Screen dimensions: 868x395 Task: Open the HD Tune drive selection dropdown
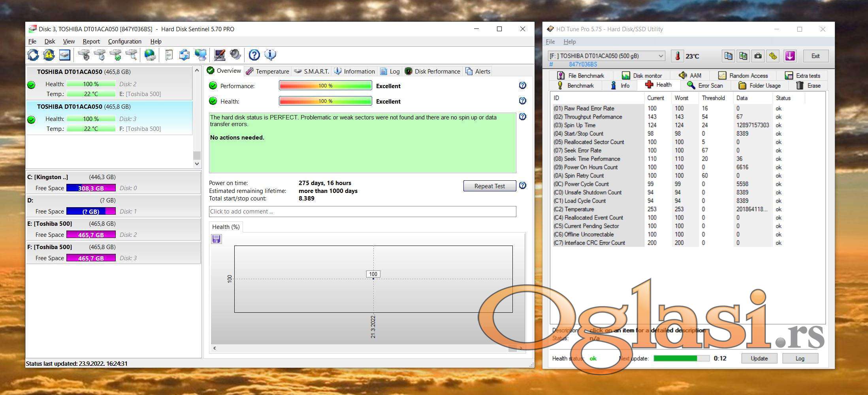click(x=661, y=56)
